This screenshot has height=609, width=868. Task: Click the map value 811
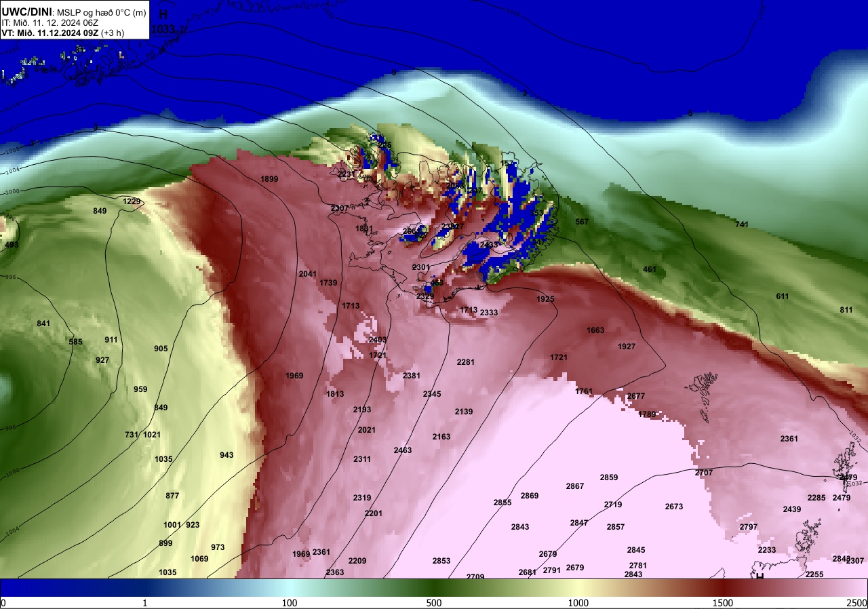pos(846,310)
